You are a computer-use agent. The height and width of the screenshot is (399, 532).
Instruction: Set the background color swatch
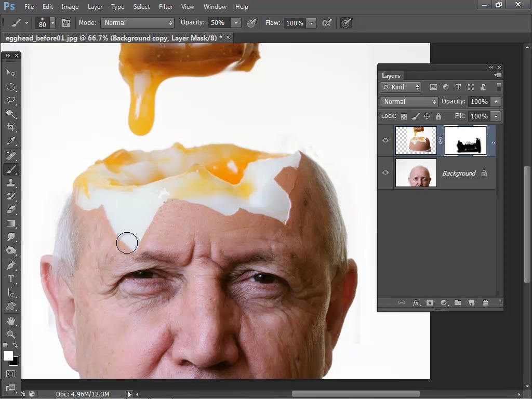[x=15, y=362]
